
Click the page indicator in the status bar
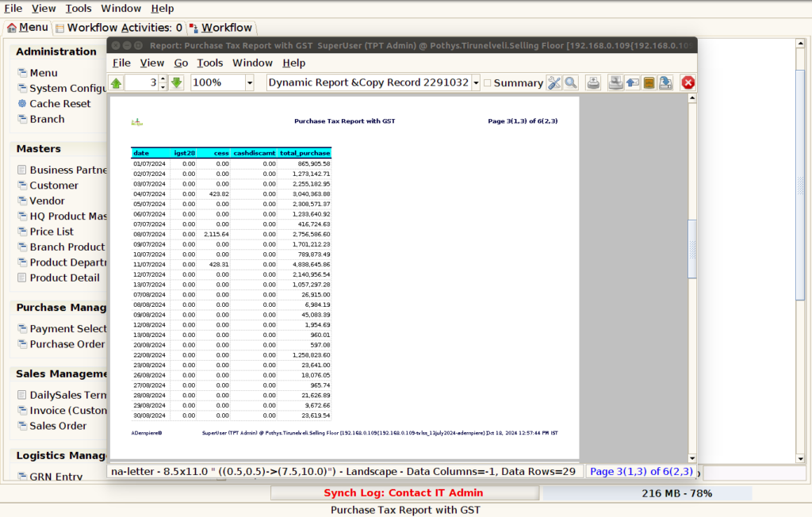pyautogui.click(x=641, y=472)
